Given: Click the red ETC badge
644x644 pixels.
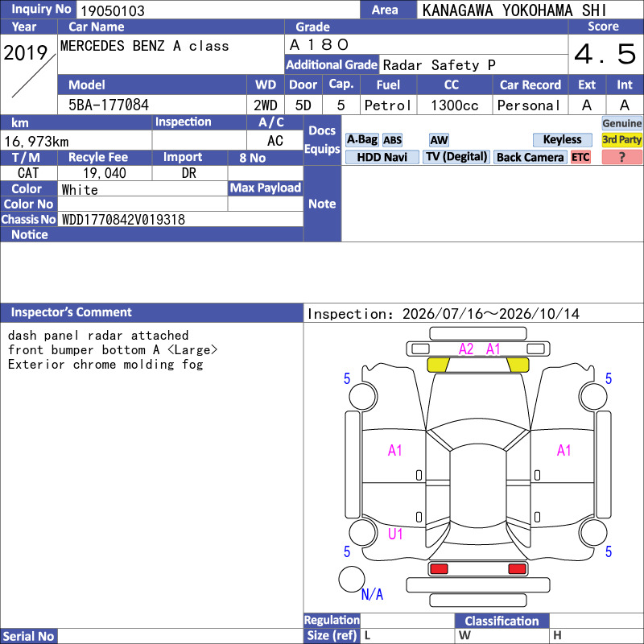Looking at the screenshot, I should [x=580, y=157].
